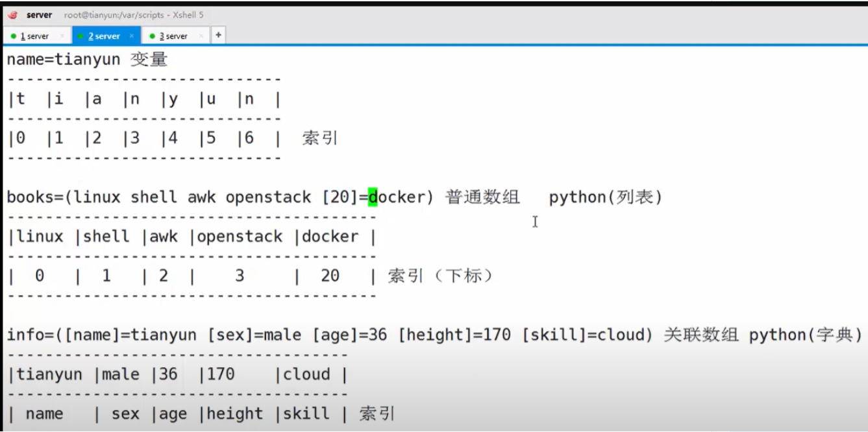The width and height of the screenshot is (868, 432).
Task: Click "索引" label beside the skill key row
Action: [x=377, y=414]
